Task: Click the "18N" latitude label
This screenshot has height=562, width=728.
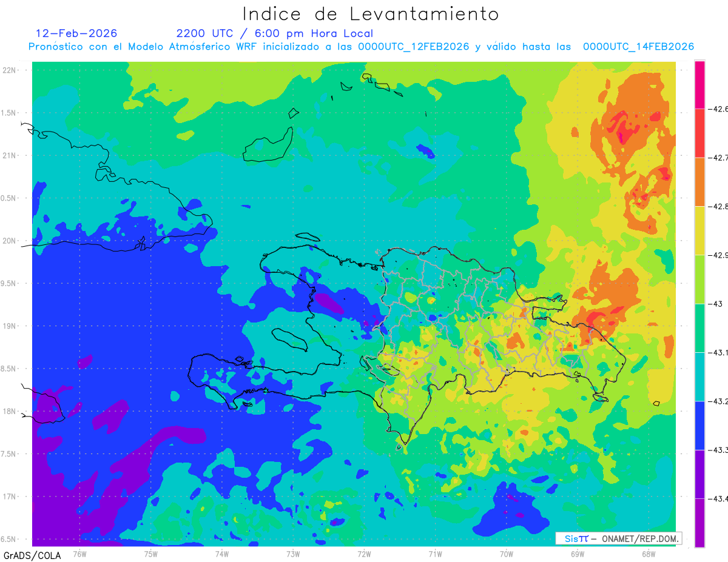Action: tap(10, 412)
